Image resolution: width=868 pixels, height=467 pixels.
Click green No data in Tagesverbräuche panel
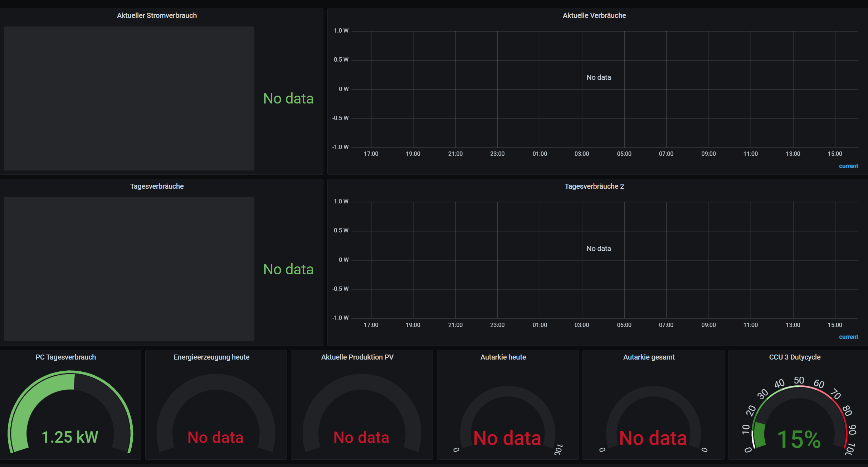click(x=288, y=269)
